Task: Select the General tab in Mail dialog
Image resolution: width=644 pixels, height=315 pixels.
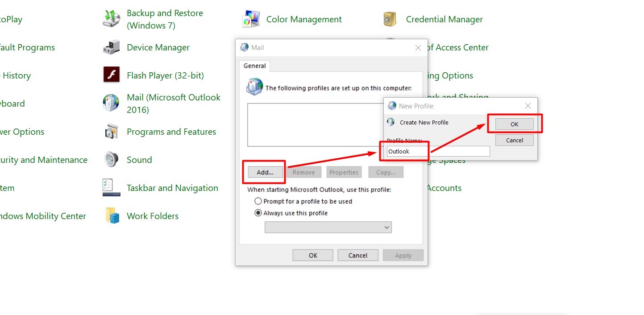Action: tap(254, 66)
